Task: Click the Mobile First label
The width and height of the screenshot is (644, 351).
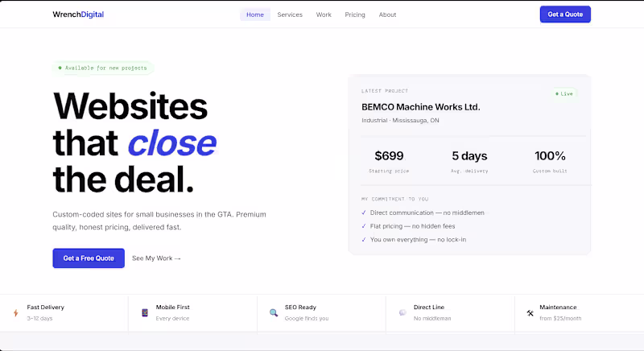Action: pyautogui.click(x=172, y=307)
